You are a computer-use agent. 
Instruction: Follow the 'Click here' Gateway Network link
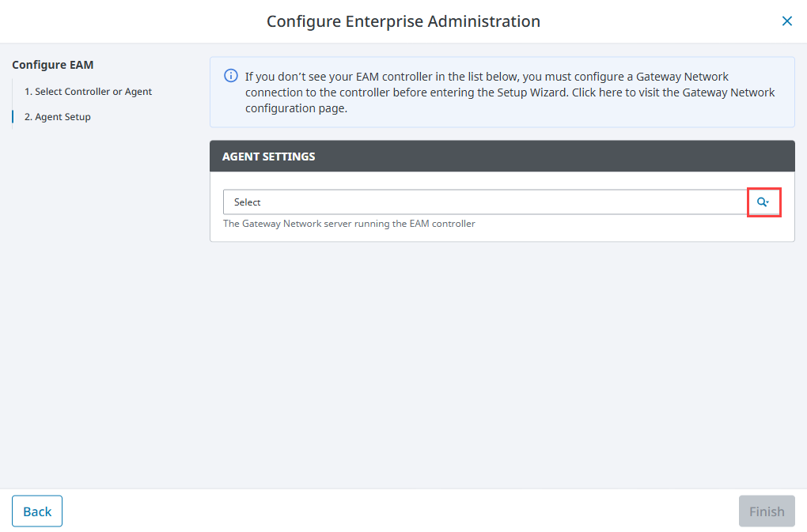pyautogui.click(x=595, y=92)
